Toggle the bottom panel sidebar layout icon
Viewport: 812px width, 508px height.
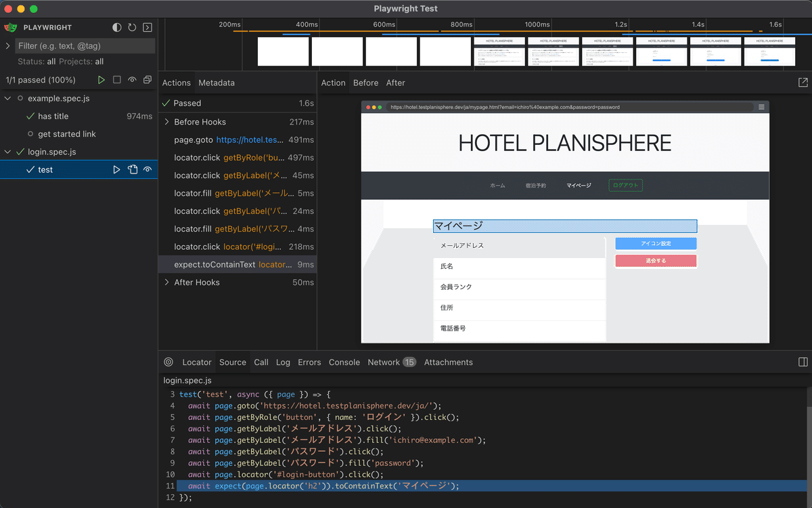803,362
